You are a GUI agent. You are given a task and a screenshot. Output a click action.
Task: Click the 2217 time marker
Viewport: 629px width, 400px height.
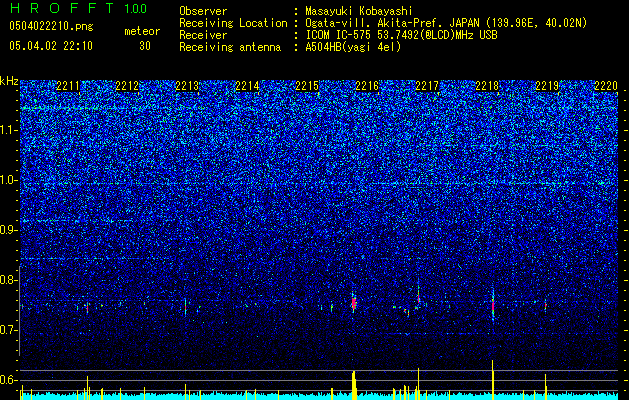[427, 86]
